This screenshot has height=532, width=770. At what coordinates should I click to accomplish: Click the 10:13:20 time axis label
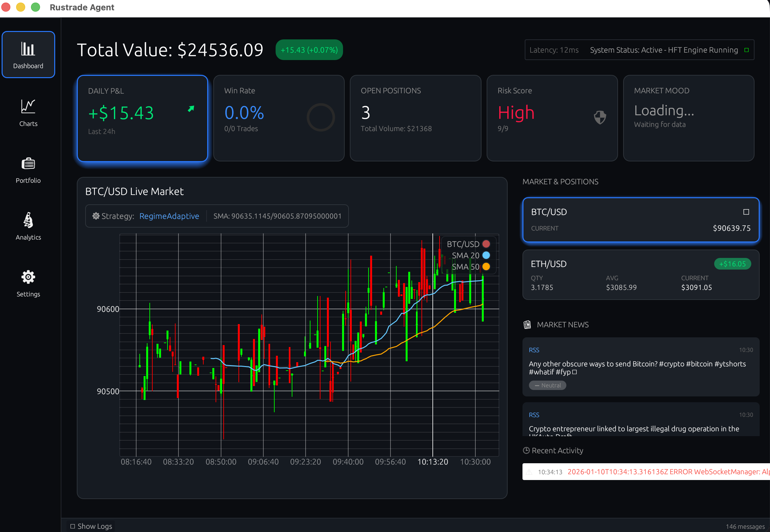click(432, 462)
